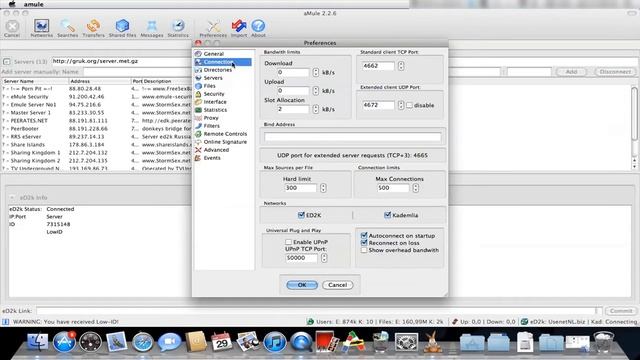The height and width of the screenshot is (360, 640).
Task: Open Finder from the Dock
Action: (x=38, y=342)
